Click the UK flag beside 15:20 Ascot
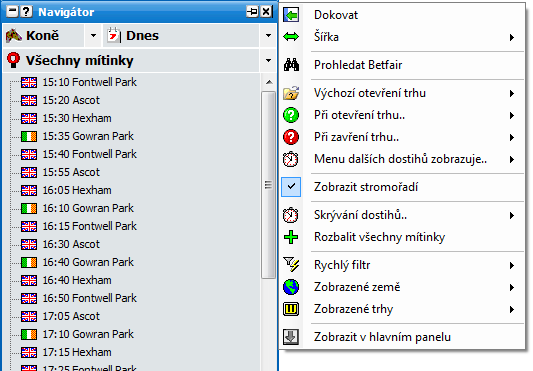This screenshot has width=533, height=371. coord(29,100)
